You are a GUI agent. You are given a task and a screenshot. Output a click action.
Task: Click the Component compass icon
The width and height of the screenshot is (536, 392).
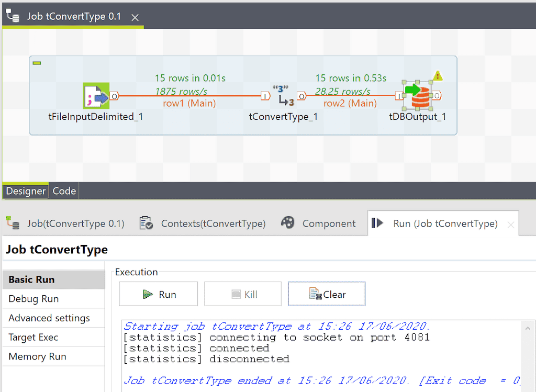tap(288, 222)
